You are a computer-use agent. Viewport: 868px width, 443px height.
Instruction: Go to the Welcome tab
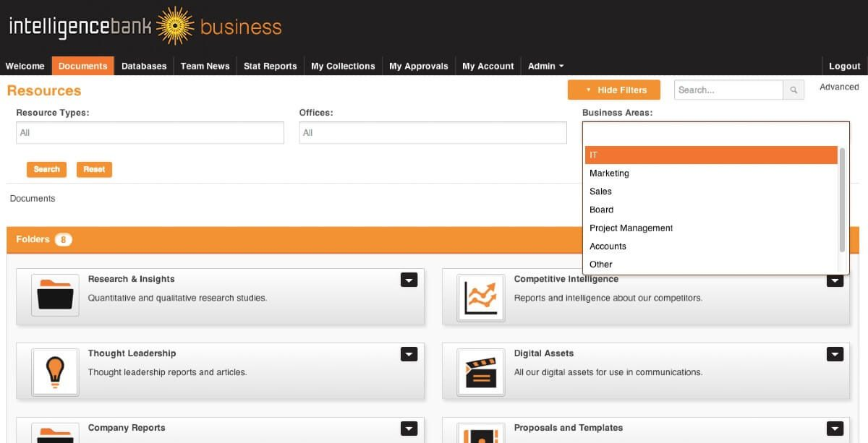point(25,66)
